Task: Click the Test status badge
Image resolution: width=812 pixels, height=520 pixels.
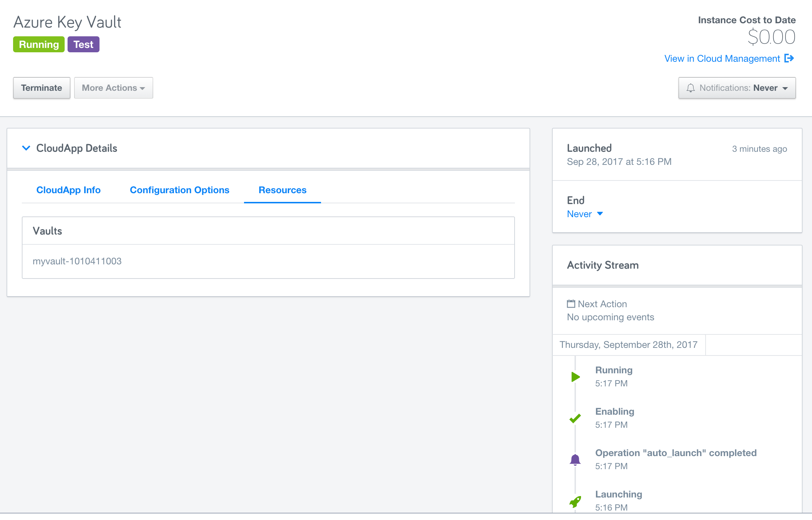Action: pos(83,44)
